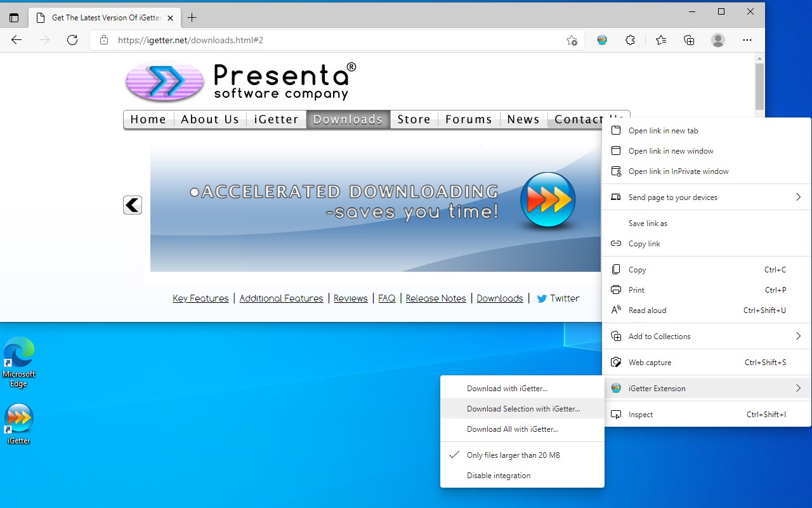
Task: Click the Twitter bird icon
Action: coord(542,298)
